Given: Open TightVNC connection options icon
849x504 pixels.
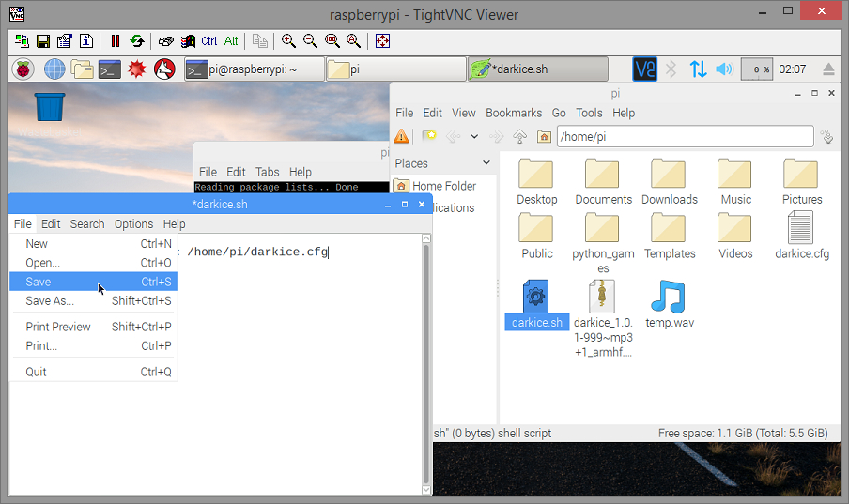Looking at the screenshot, I should 65,41.
